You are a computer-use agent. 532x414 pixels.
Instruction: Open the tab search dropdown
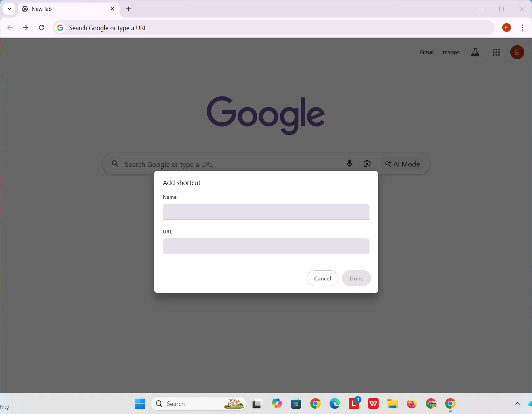(9, 9)
